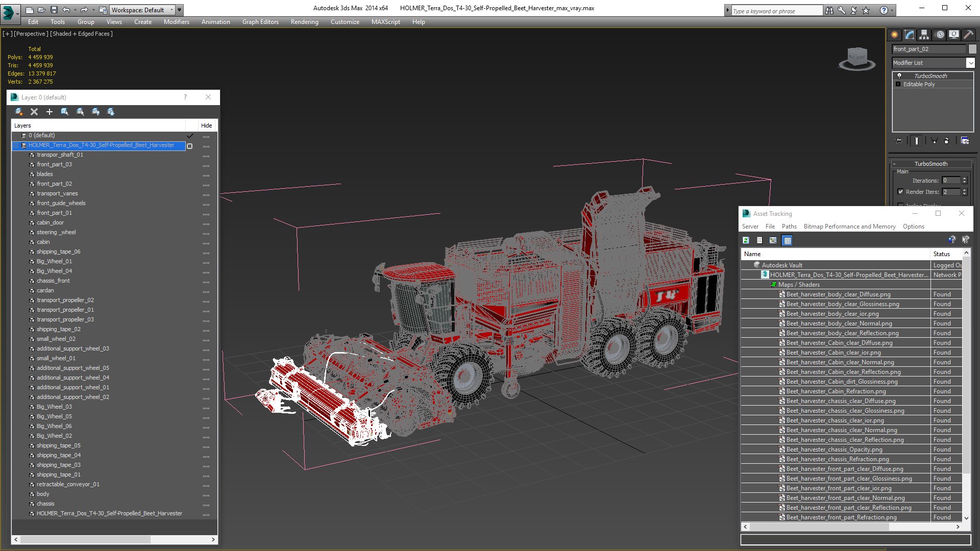Open the Rendering menu

304,22
